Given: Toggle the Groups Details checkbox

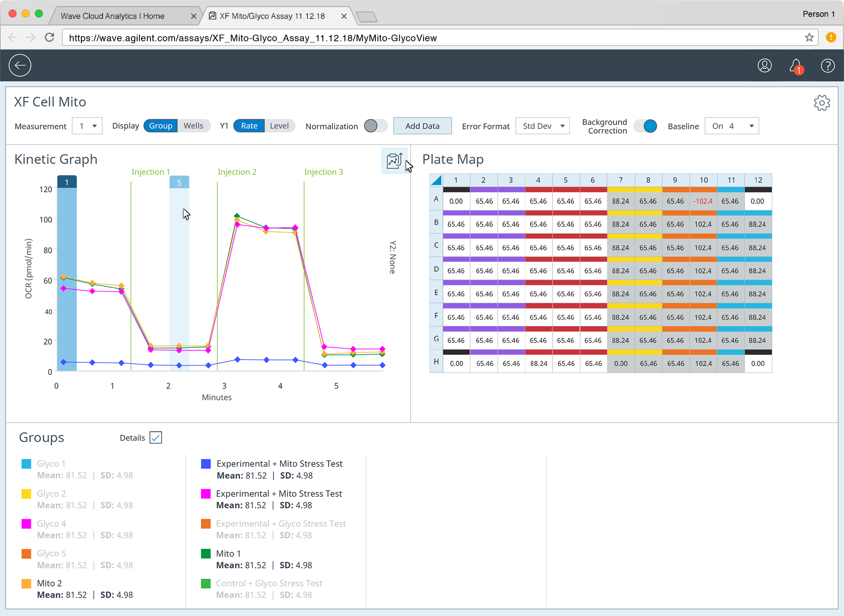Looking at the screenshot, I should point(156,437).
